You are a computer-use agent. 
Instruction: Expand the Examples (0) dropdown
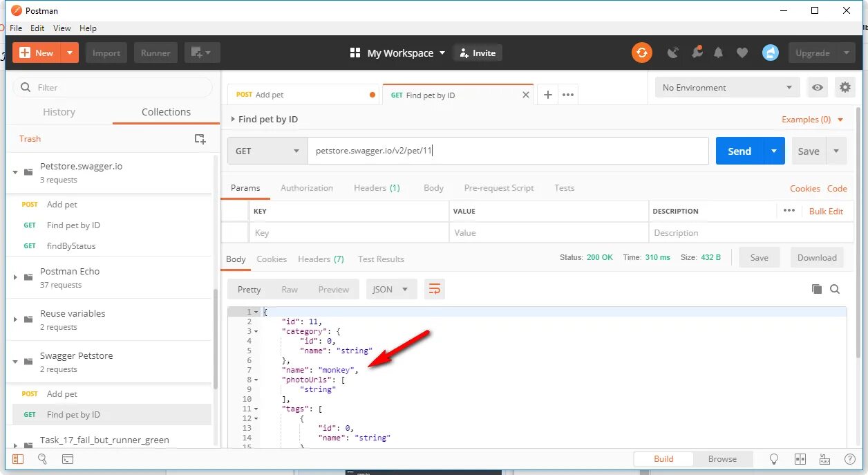tap(813, 120)
